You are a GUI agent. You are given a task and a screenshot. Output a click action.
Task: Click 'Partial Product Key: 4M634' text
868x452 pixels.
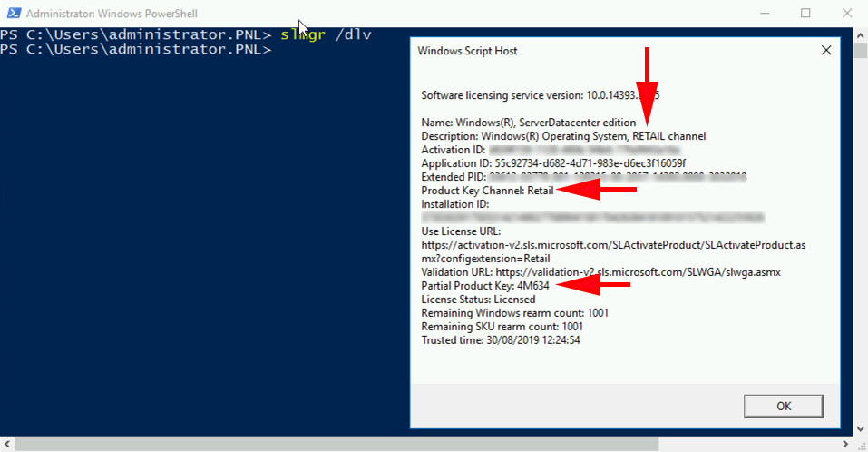[x=485, y=286]
